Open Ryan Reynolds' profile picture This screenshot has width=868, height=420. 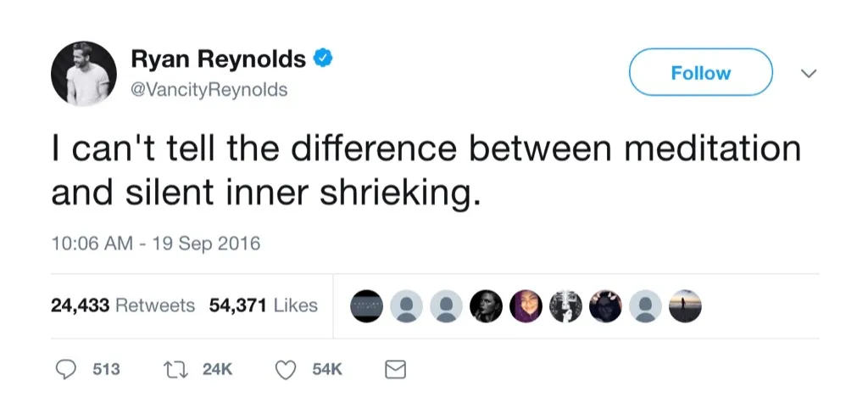click(x=83, y=73)
